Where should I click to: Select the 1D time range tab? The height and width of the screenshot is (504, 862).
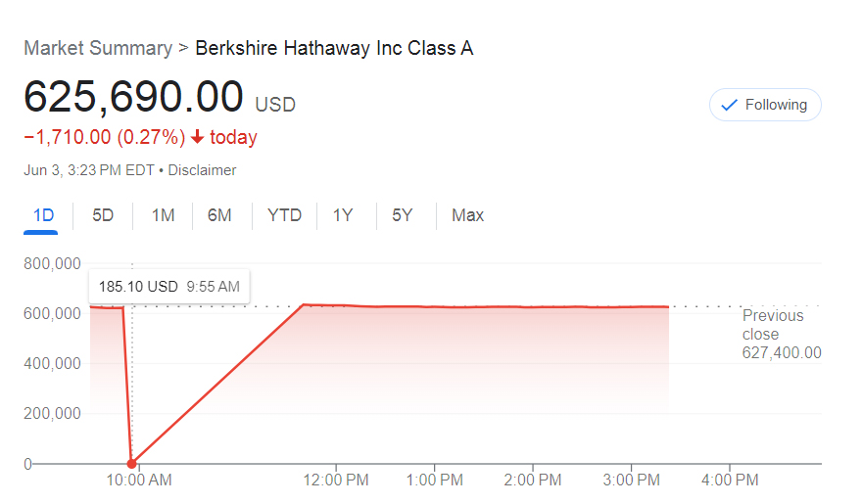point(43,215)
